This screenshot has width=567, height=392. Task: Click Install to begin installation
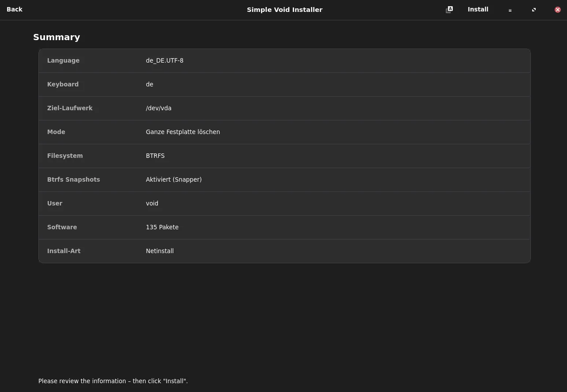(478, 10)
